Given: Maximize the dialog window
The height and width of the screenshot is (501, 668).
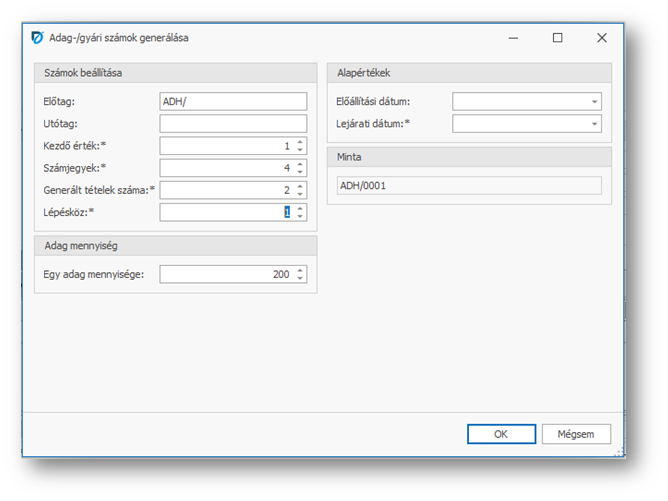Looking at the screenshot, I should click(558, 38).
